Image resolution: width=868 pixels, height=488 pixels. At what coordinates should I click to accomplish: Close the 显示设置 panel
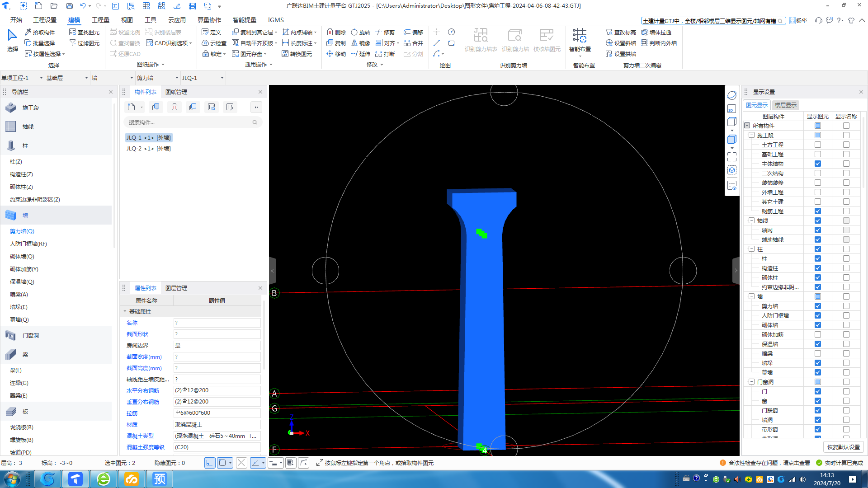(861, 92)
